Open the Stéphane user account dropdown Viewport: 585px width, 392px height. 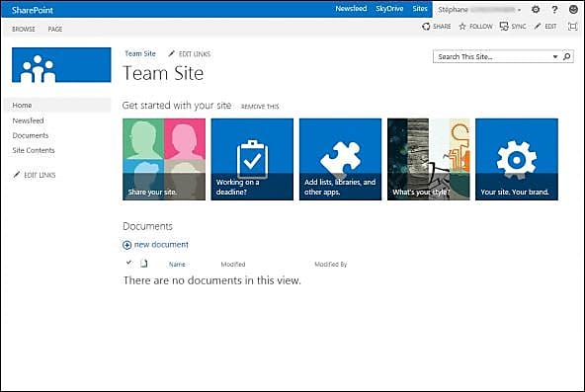[x=480, y=10]
